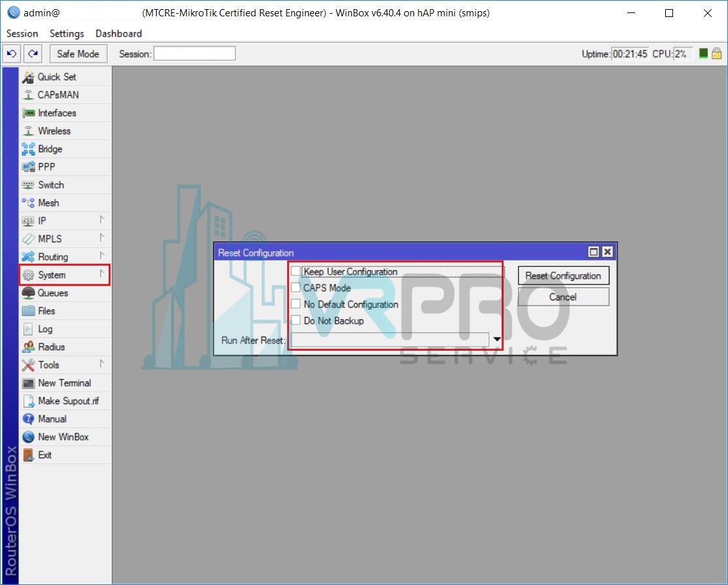
Task: Launch New WinBox from sidebar
Action: click(x=65, y=436)
